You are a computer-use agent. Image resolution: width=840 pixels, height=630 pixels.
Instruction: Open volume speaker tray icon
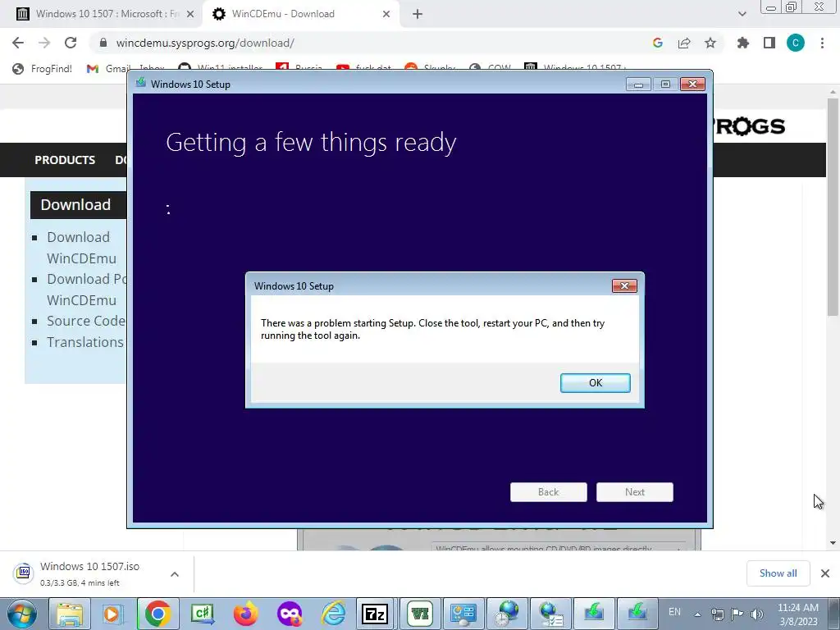[756, 614]
